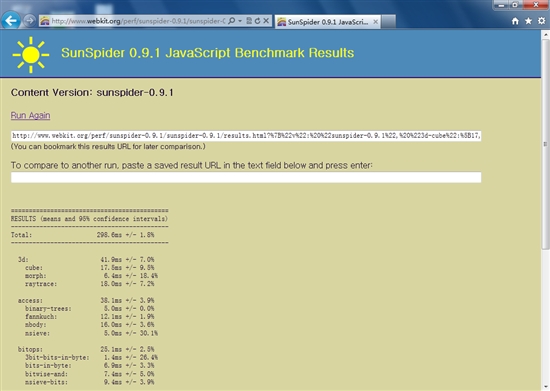
Task: Toggle the Compatibility View page icon
Action: click(249, 21)
